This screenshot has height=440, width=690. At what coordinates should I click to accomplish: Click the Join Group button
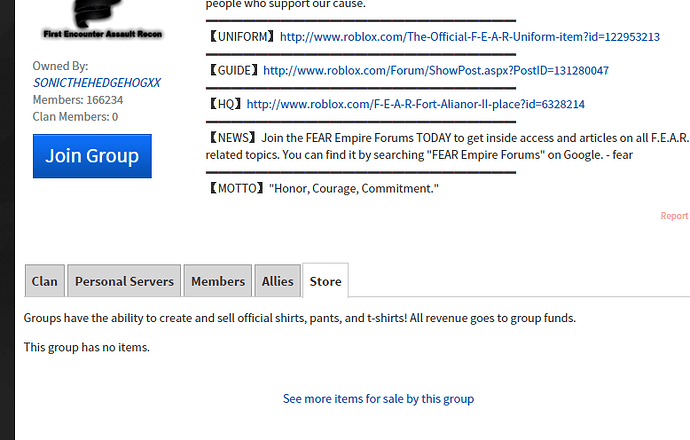coord(92,156)
